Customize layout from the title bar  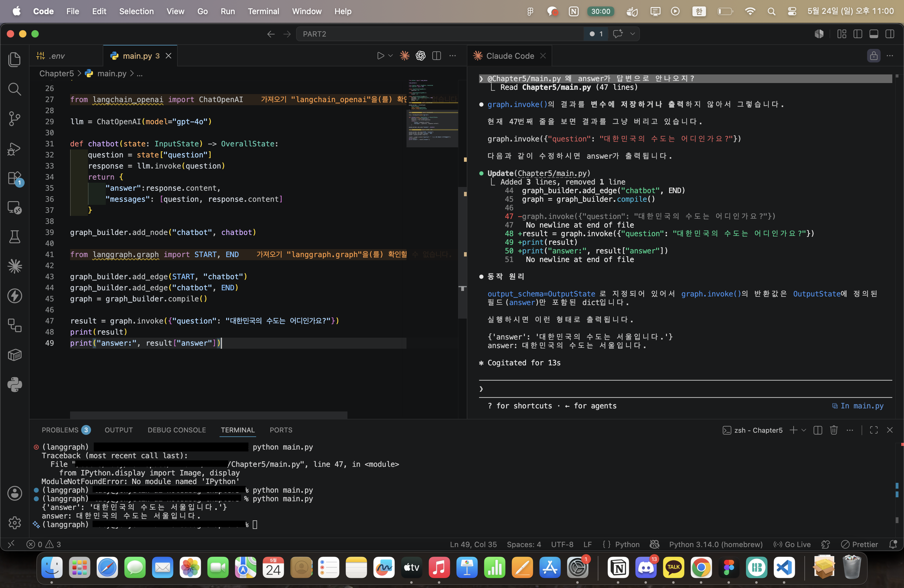coord(842,34)
